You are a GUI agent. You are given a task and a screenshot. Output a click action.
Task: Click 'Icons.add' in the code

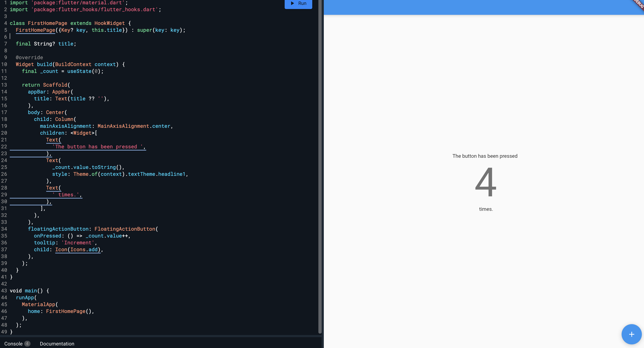click(x=84, y=249)
